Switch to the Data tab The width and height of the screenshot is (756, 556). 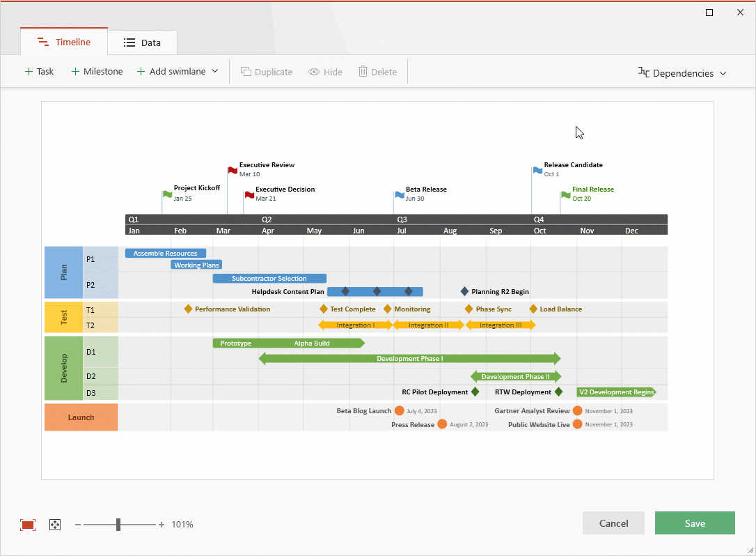pos(142,42)
